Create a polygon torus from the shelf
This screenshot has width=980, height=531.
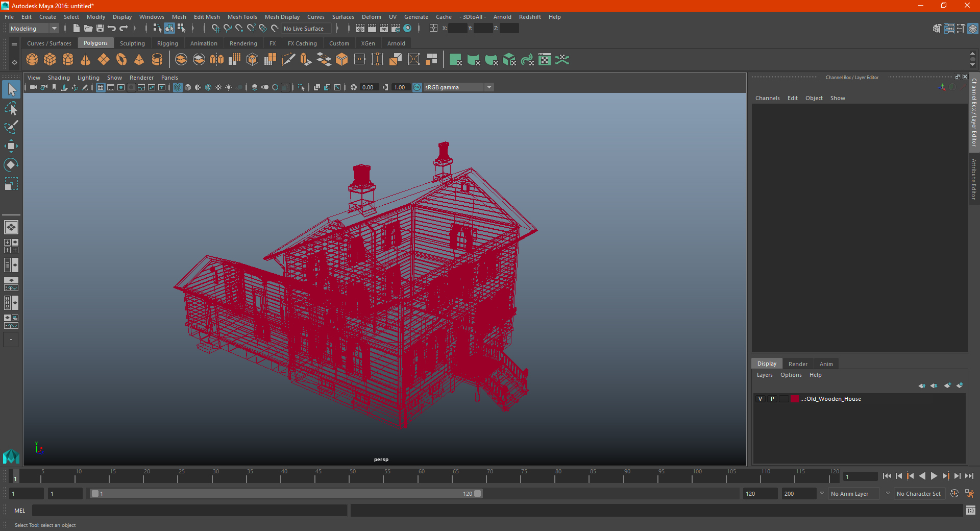121,60
